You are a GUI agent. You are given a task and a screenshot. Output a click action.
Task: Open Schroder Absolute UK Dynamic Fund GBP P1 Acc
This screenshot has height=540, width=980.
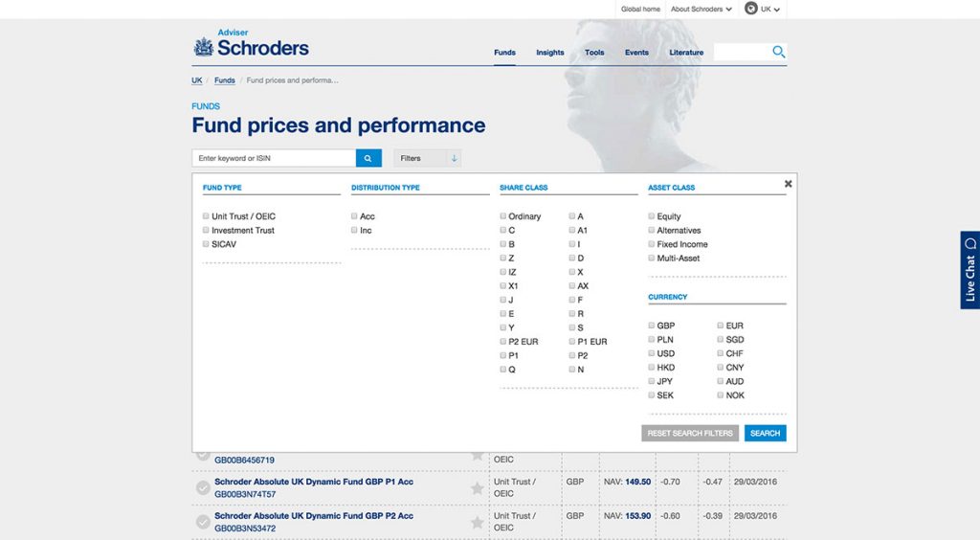314,482
